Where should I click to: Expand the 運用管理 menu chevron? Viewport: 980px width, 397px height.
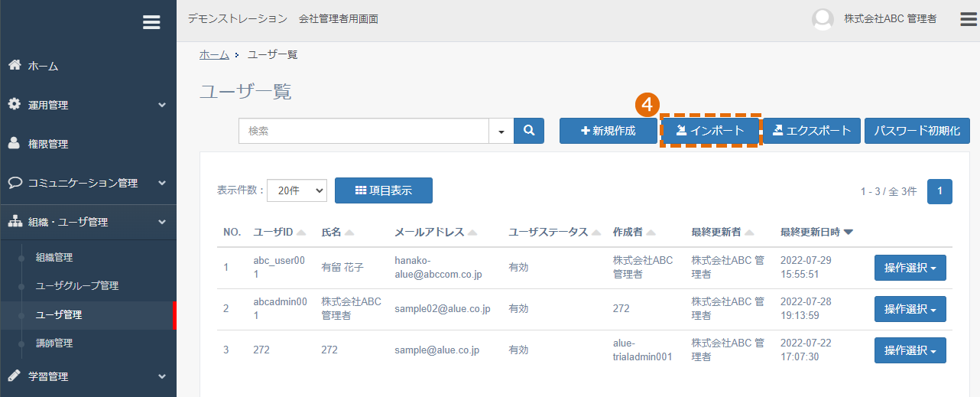[162, 105]
